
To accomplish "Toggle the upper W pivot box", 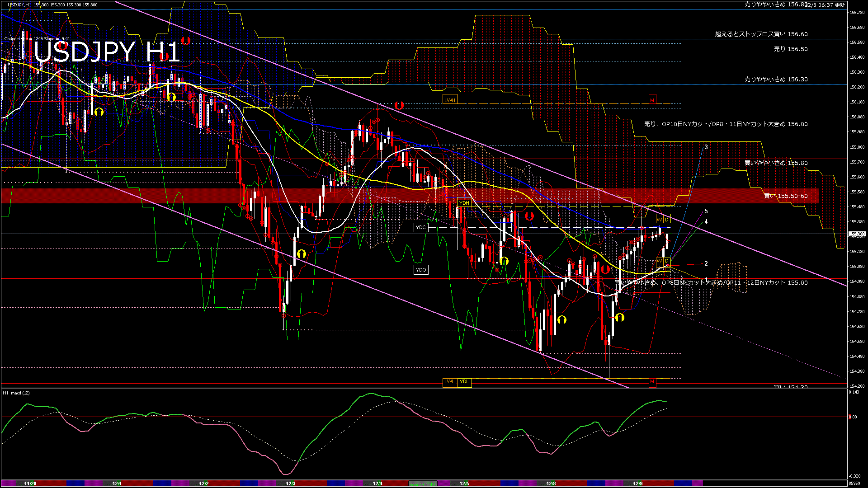I will pos(659,219).
